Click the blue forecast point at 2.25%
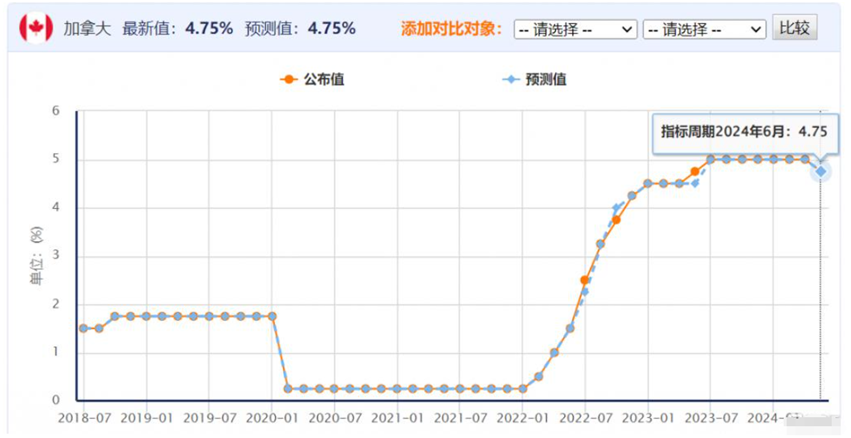851x438 pixels. click(585, 292)
